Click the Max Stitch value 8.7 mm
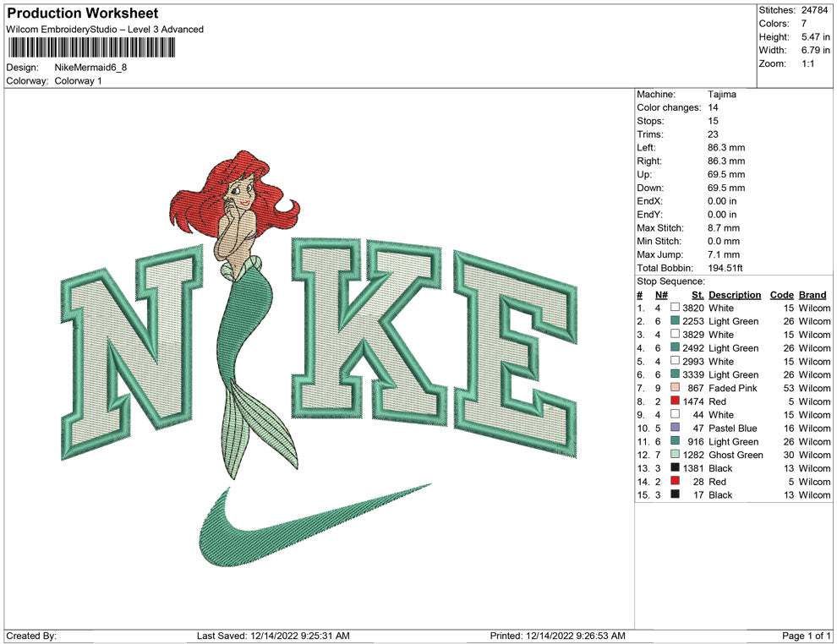The width and height of the screenshot is (837, 644). tap(724, 228)
